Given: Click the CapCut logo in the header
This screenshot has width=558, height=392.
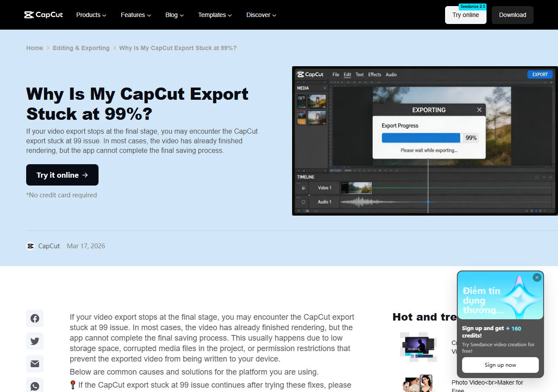Looking at the screenshot, I should (x=44, y=15).
